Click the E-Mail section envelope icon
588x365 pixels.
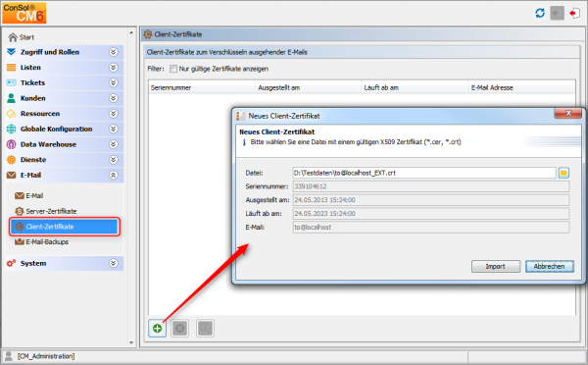pyautogui.click(x=11, y=175)
